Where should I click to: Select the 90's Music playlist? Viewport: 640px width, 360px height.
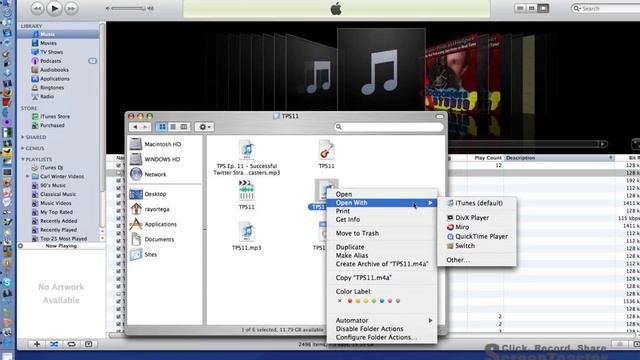coord(53,185)
